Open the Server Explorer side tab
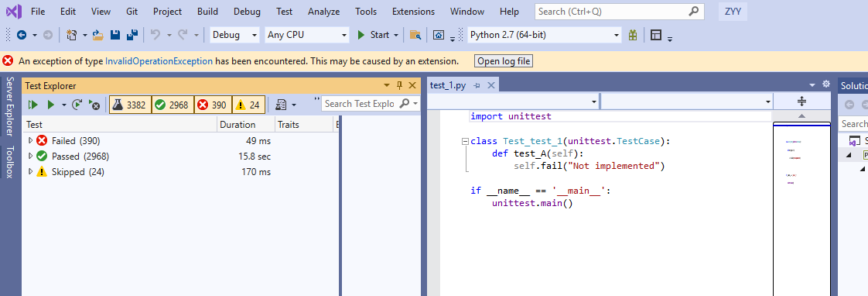This screenshot has height=296, width=868. [9, 106]
